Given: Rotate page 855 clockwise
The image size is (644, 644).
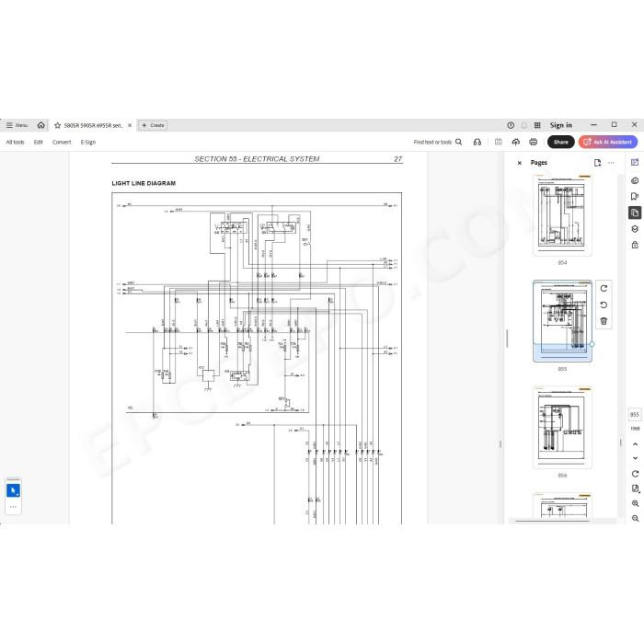Looking at the screenshot, I should [604, 288].
